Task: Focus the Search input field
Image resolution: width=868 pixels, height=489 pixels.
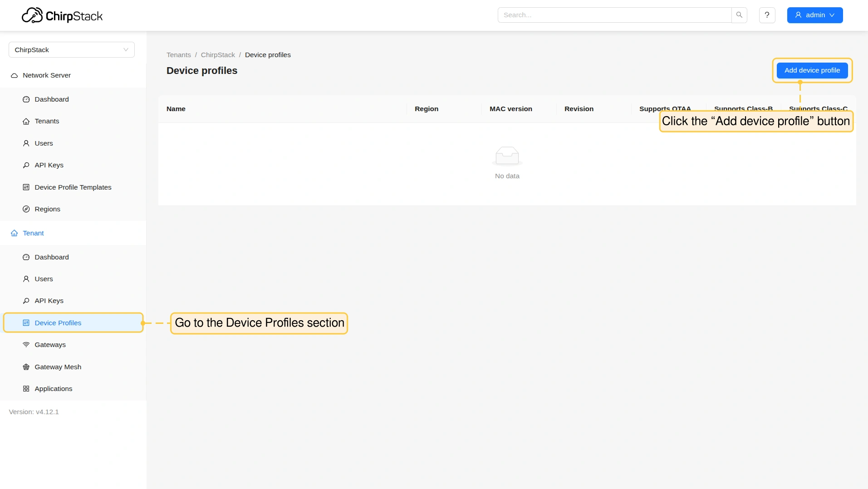Action: (614, 15)
